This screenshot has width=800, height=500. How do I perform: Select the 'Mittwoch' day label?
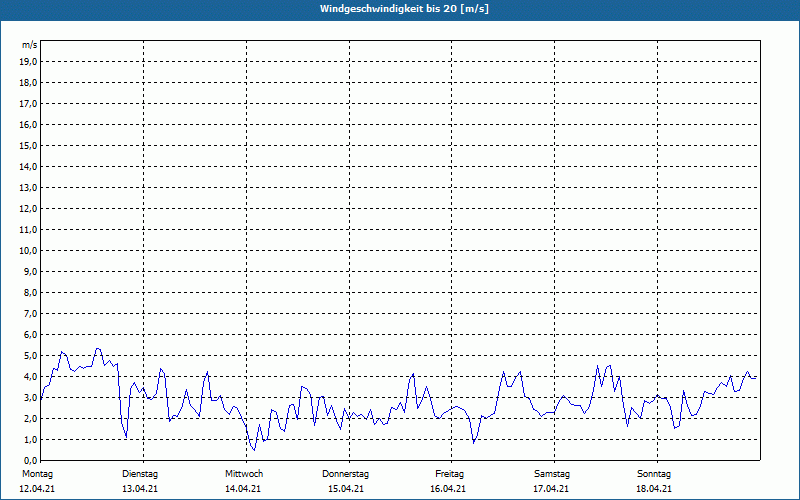tap(244, 474)
